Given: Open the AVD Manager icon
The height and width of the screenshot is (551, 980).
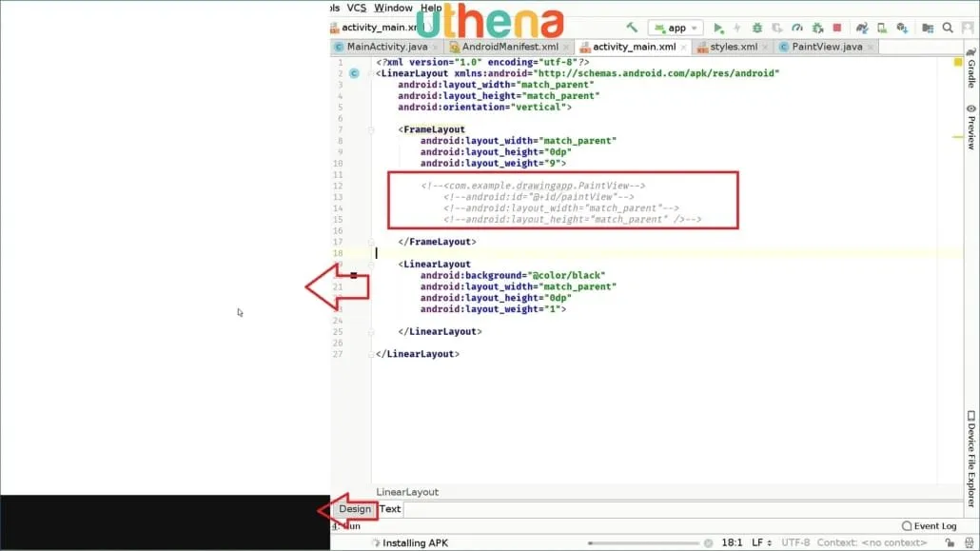Looking at the screenshot, I should pyautogui.click(x=882, y=28).
